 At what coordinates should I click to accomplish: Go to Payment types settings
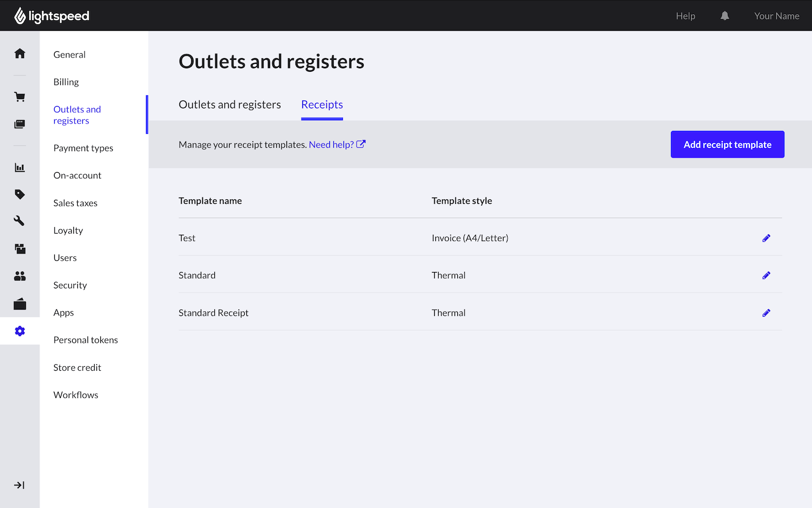click(x=83, y=148)
